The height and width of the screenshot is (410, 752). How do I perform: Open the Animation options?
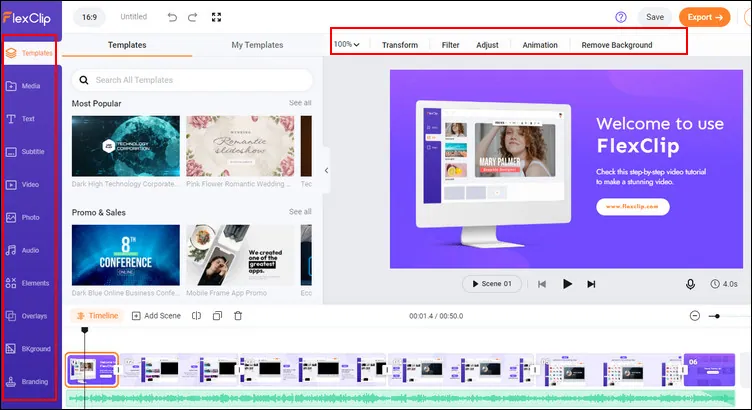[x=540, y=45]
